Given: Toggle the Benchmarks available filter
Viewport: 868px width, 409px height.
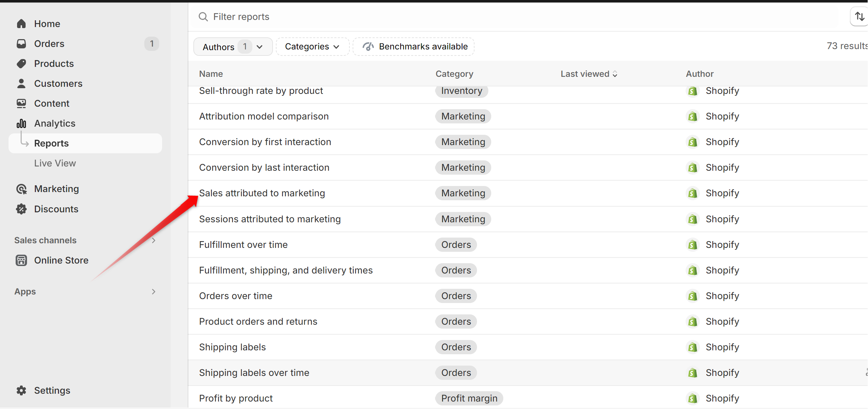Looking at the screenshot, I should tap(414, 47).
